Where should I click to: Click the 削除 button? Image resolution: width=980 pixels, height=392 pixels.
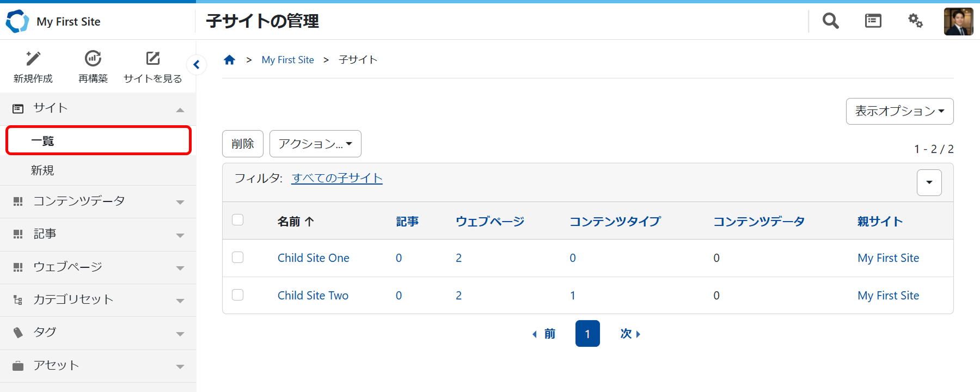(x=243, y=144)
